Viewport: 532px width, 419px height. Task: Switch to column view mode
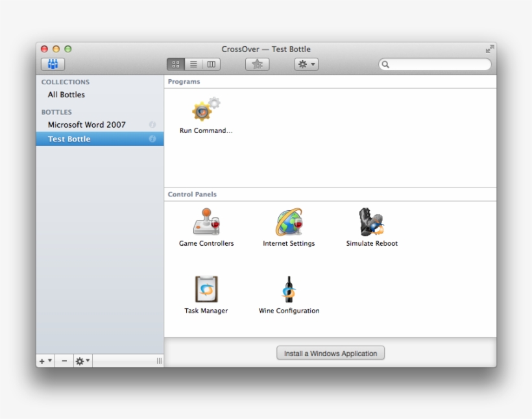pyautogui.click(x=212, y=64)
